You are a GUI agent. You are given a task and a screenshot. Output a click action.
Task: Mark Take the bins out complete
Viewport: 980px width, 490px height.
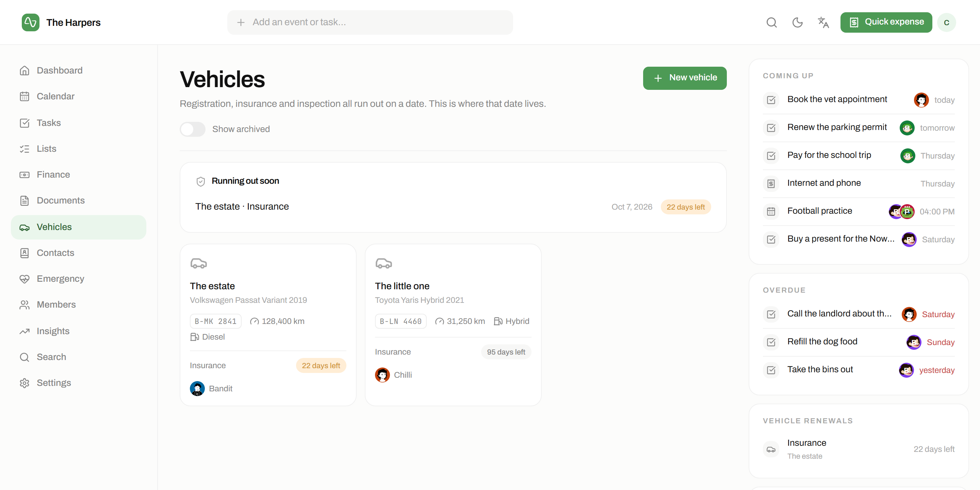771,370
